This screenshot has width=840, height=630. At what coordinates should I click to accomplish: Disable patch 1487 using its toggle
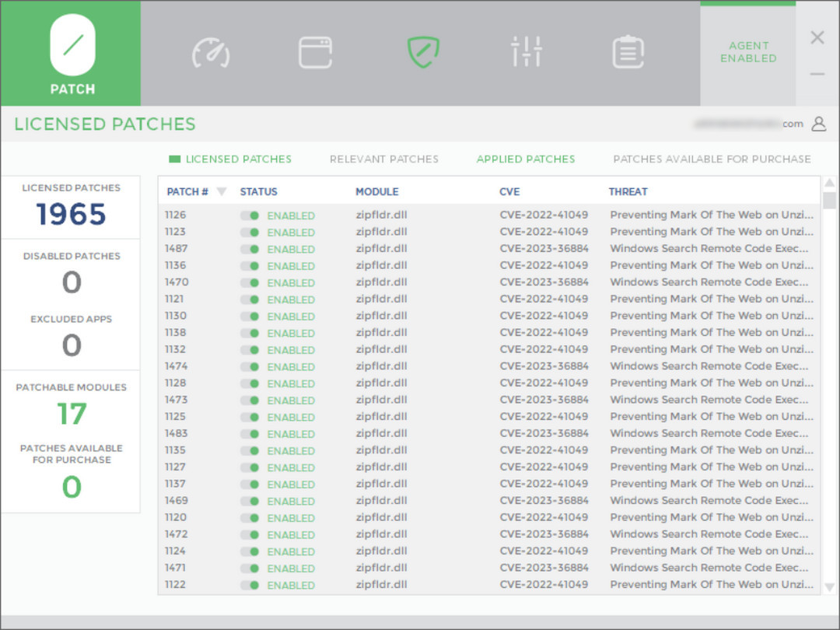pos(250,249)
